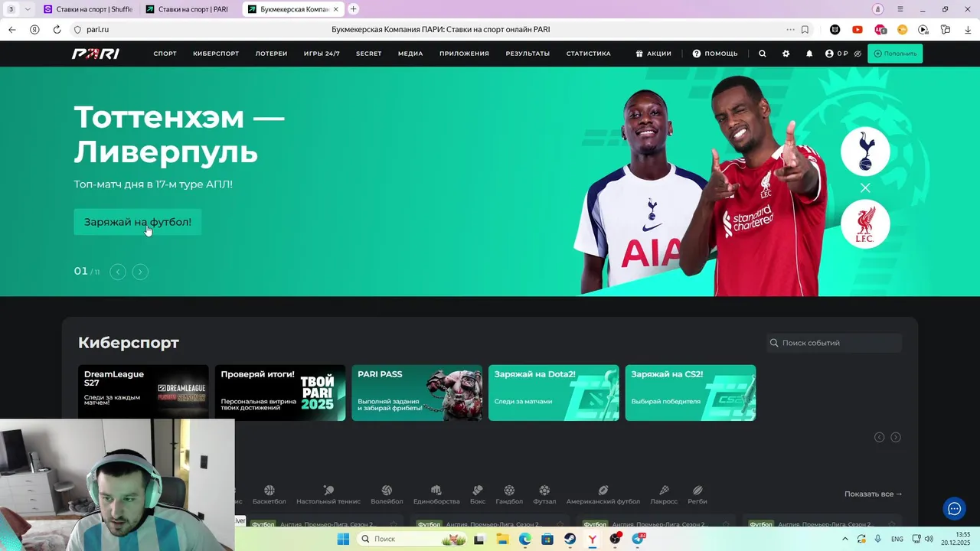Open the Медиа menu item
The height and width of the screenshot is (551, 980).
tap(410, 54)
